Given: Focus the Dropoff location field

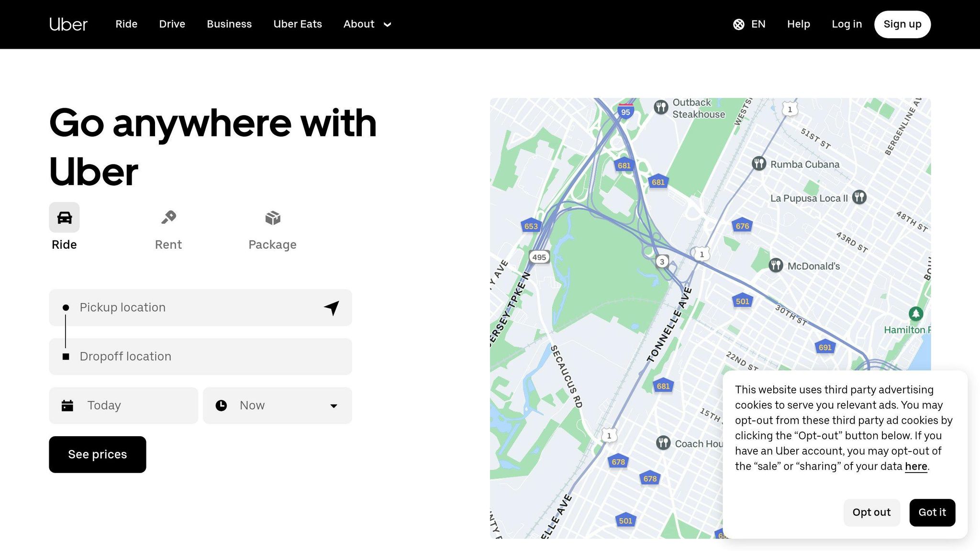Looking at the screenshot, I should click(x=200, y=357).
